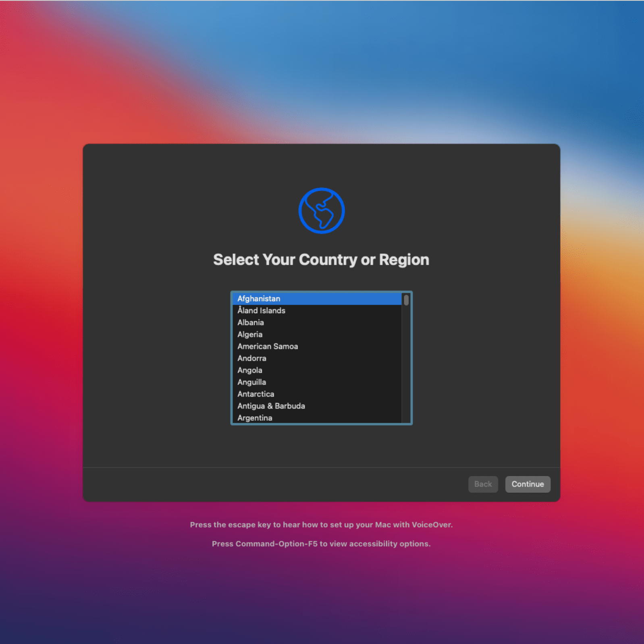
Task: Select Andorra in the country list
Action: pyautogui.click(x=252, y=358)
